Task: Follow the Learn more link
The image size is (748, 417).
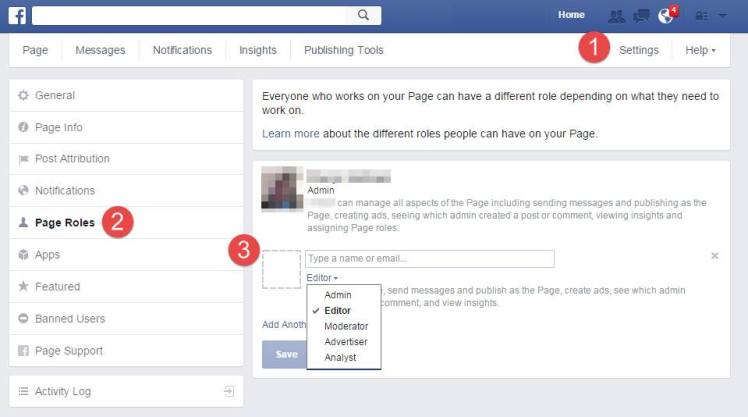Action: tap(291, 133)
